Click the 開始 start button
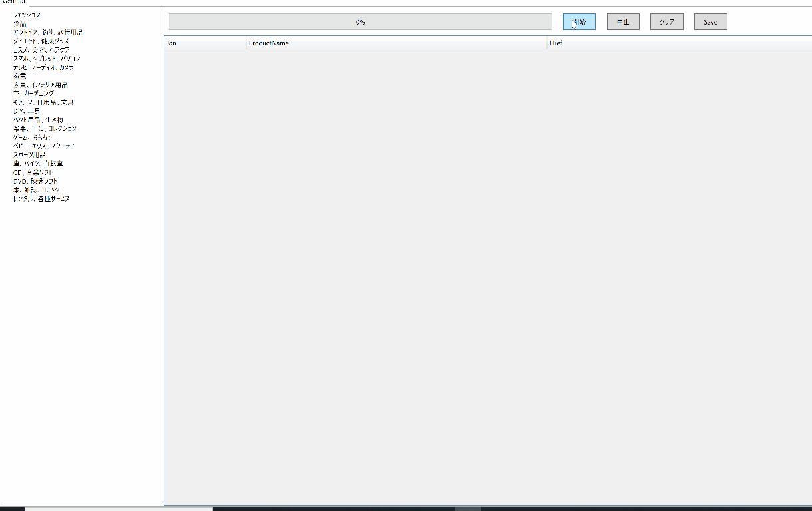The height and width of the screenshot is (511, 812). pos(579,22)
